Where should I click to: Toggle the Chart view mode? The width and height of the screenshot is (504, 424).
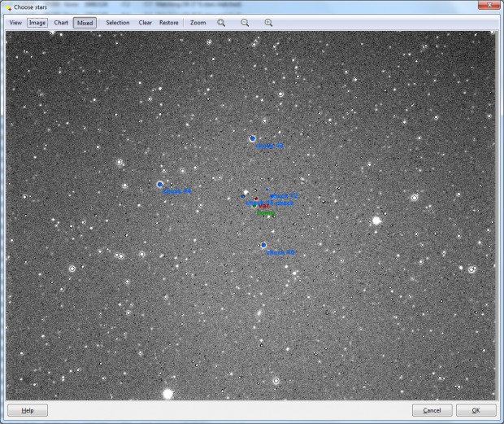pyautogui.click(x=61, y=23)
